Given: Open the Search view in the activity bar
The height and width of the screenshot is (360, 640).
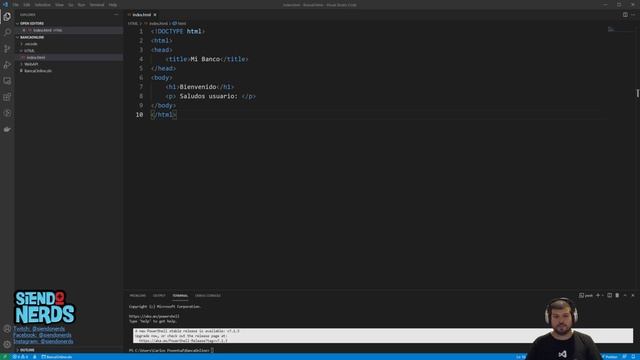Looking at the screenshot, I should coord(7,32).
